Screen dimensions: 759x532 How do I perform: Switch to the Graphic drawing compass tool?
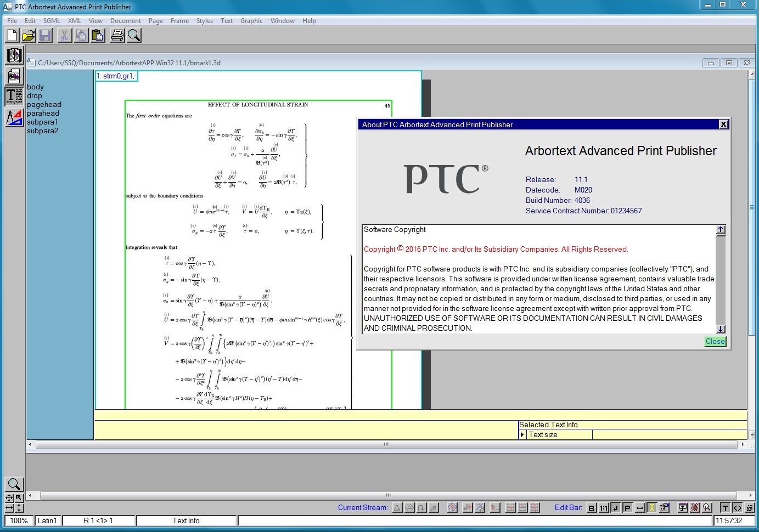tap(14, 117)
